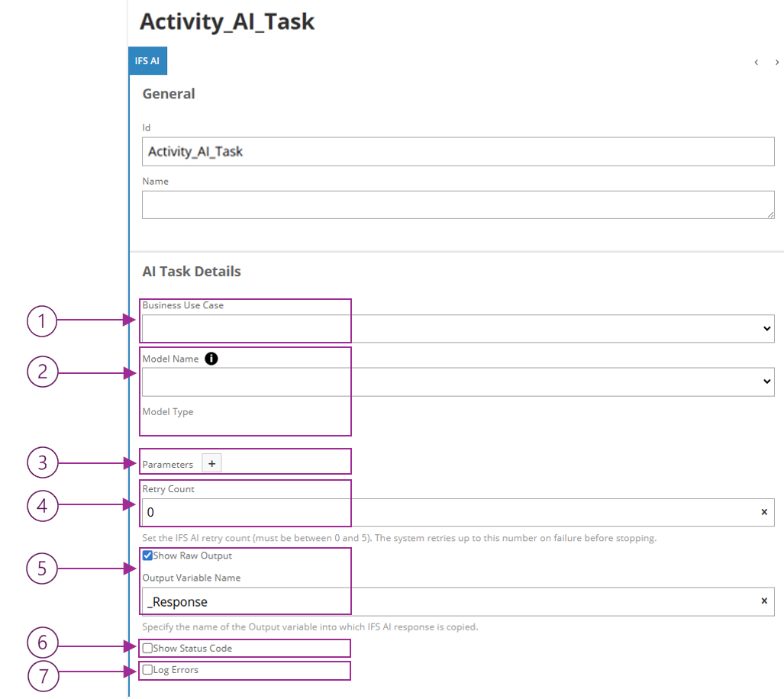
Task: Clear the Retry Count field
Action: point(764,512)
